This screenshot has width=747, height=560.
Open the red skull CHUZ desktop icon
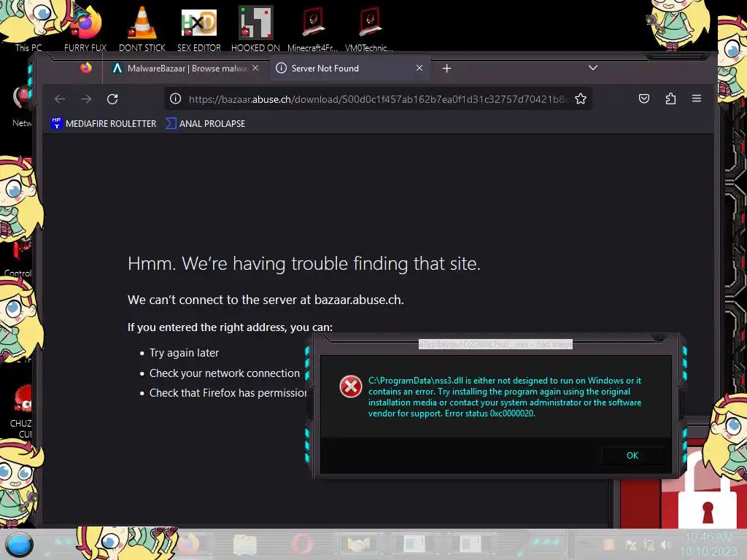pyautogui.click(x=21, y=412)
